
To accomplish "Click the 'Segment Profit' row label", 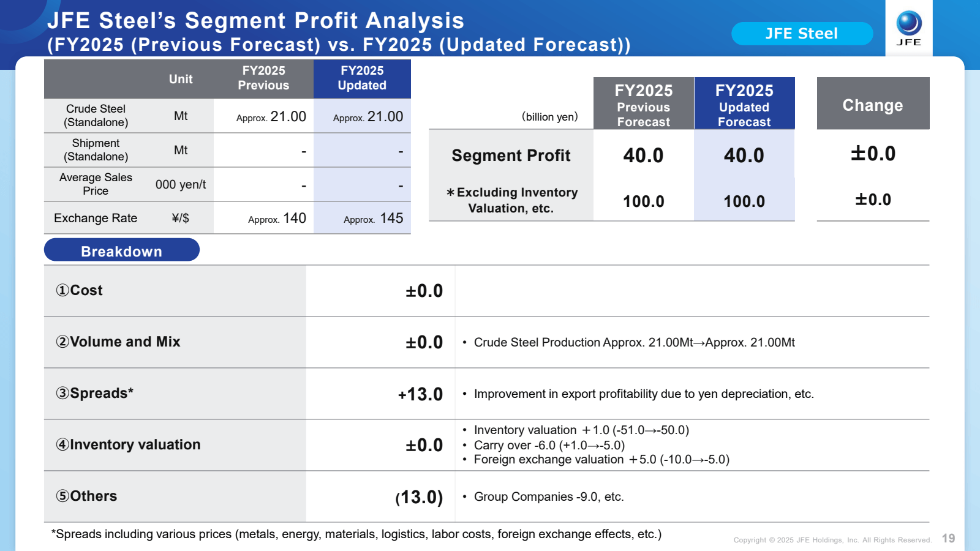I will 511,156.
